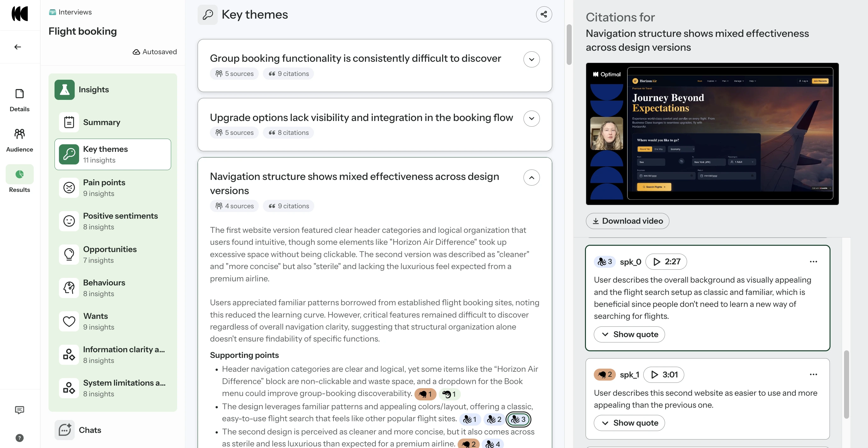Select the highlighted citation badge 3

[518, 419]
